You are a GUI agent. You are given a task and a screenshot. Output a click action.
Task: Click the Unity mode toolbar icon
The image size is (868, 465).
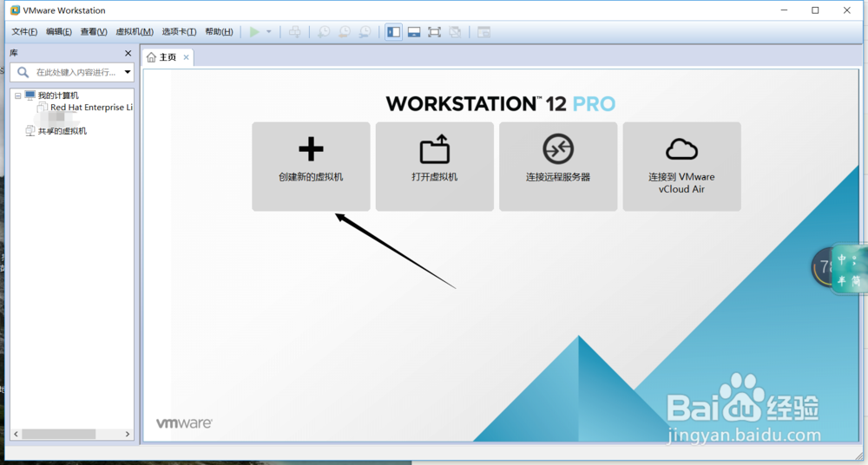pyautogui.click(x=455, y=32)
